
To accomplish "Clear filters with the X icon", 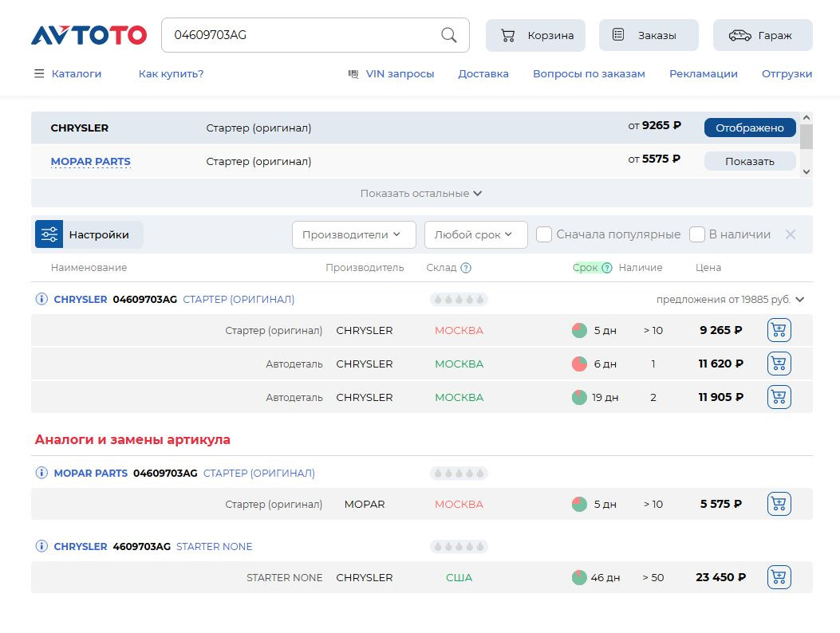I will click(x=791, y=234).
